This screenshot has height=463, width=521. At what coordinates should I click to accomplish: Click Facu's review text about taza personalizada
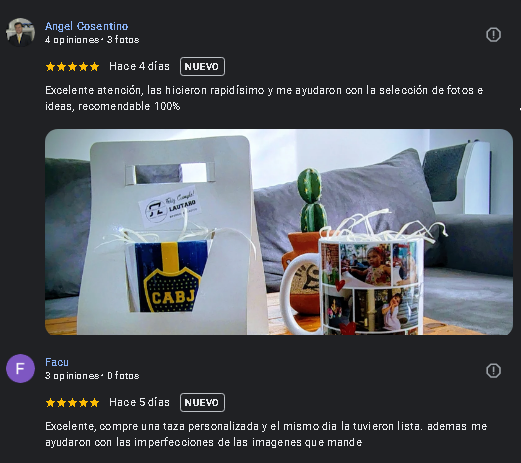266,434
